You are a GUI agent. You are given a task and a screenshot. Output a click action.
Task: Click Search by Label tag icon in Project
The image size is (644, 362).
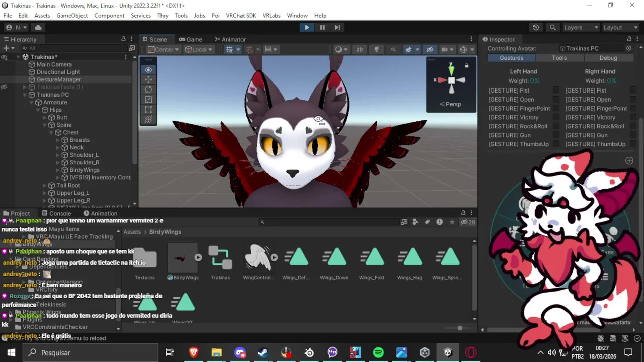tap(427, 222)
